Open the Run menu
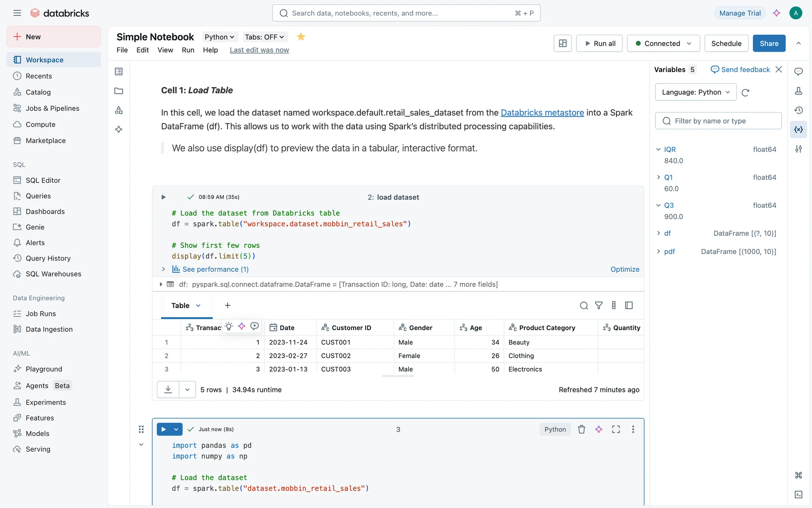 [x=188, y=50]
